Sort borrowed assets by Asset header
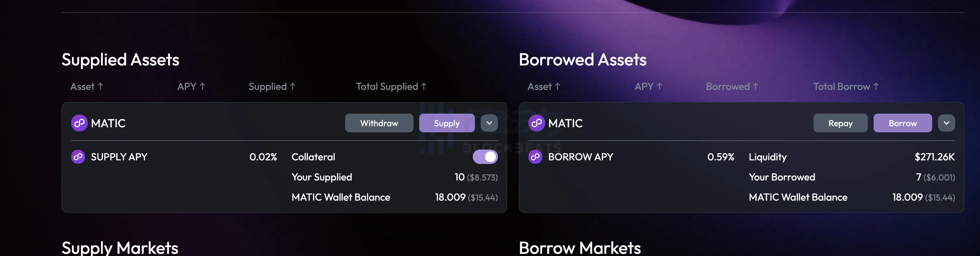The height and width of the screenshot is (256, 980). tap(540, 86)
